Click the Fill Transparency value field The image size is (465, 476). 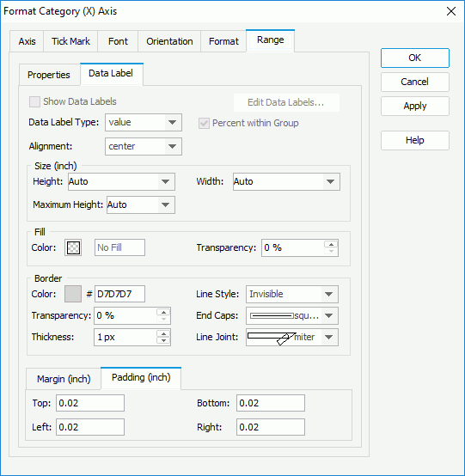tap(293, 247)
